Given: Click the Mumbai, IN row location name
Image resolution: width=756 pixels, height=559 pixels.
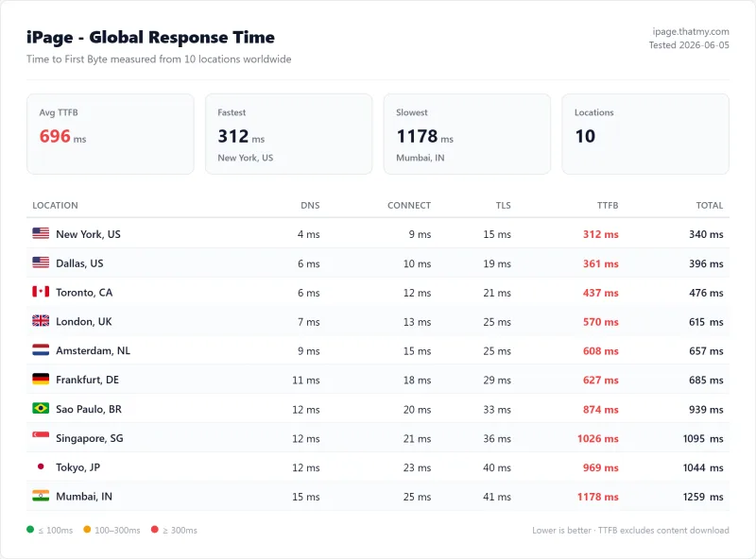Looking at the screenshot, I should click(x=84, y=497).
